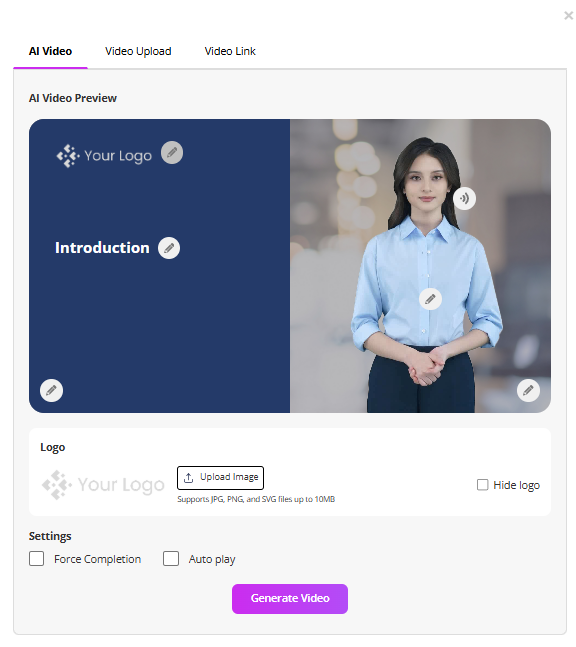Close the dialog with the X icon
The image size is (576, 647).
pyautogui.click(x=569, y=16)
